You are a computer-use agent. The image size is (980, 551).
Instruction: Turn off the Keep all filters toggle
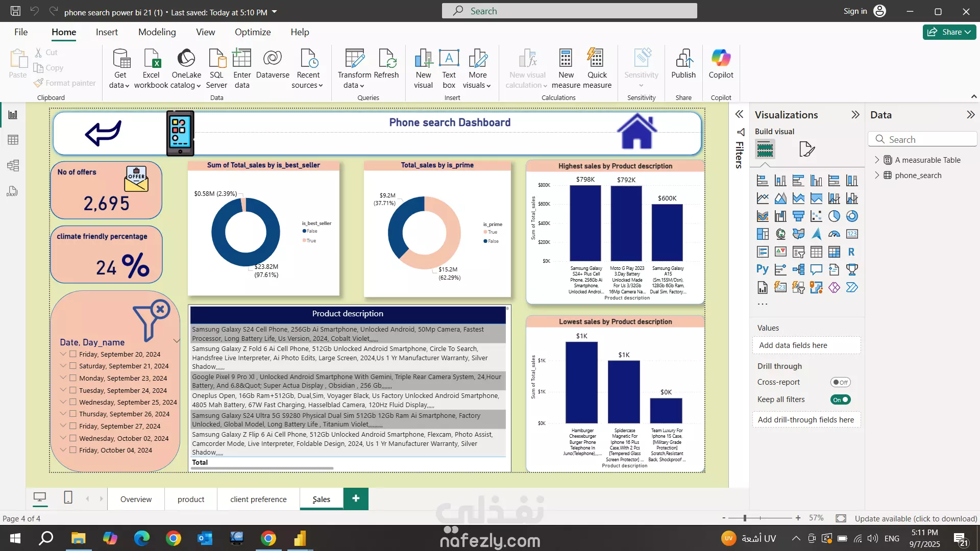coord(840,399)
